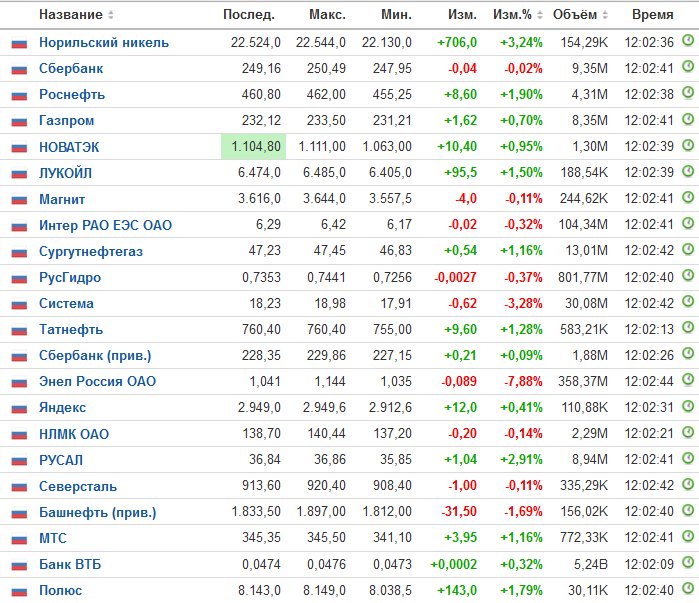Click the Russian flag next to Яндекс
Viewport: 699px width, 603px height.
pos(19,408)
